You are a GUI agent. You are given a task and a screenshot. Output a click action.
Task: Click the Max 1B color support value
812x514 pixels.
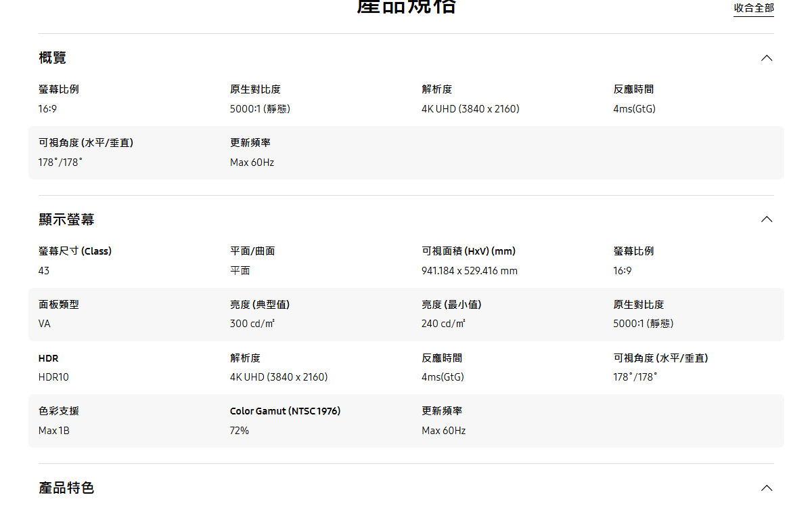(x=54, y=431)
